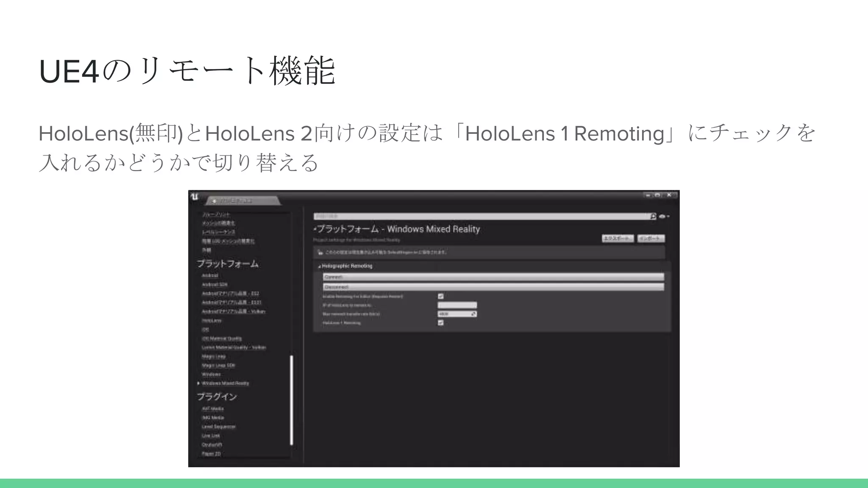This screenshot has width=868, height=488.
Task: Open the eye view options dropdown
Action: pos(664,216)
